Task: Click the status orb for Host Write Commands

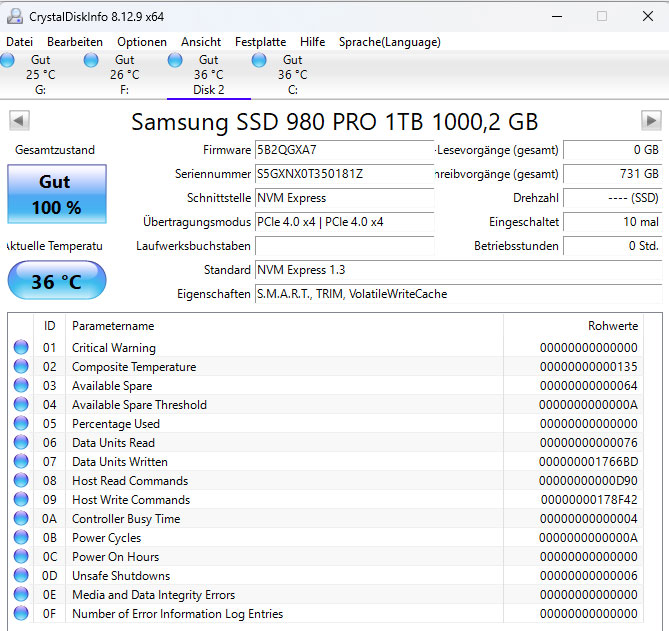Action: click(21, 499)
